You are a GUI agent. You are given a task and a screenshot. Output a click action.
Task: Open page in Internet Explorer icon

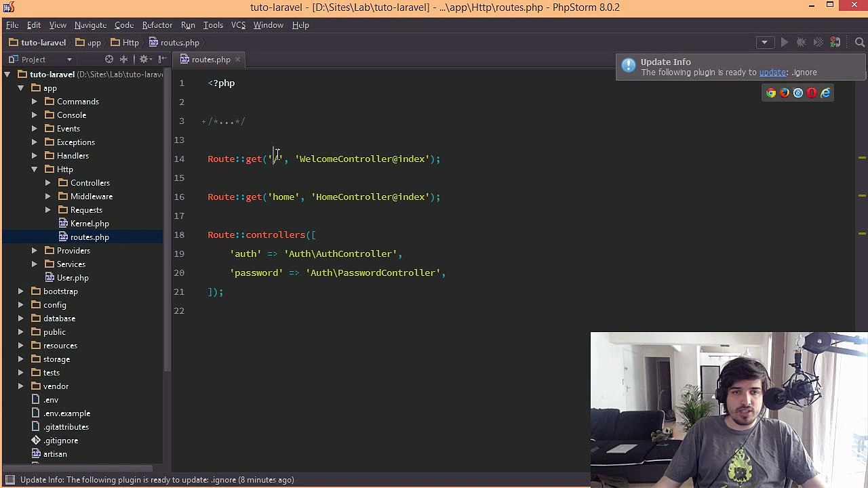point(825,93)
